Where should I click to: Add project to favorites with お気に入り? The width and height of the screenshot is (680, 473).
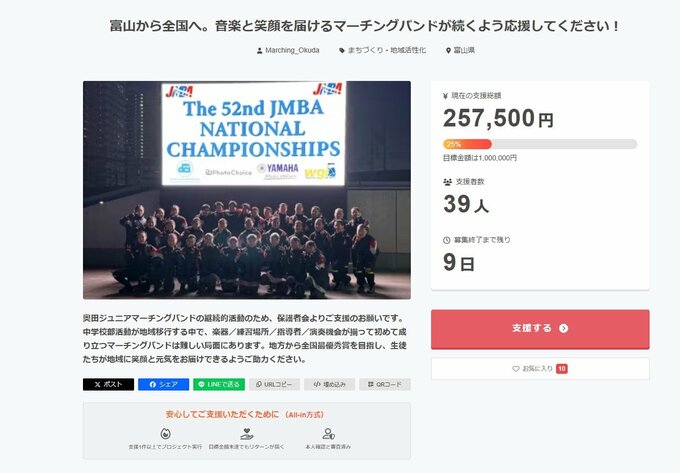point(539,369)
